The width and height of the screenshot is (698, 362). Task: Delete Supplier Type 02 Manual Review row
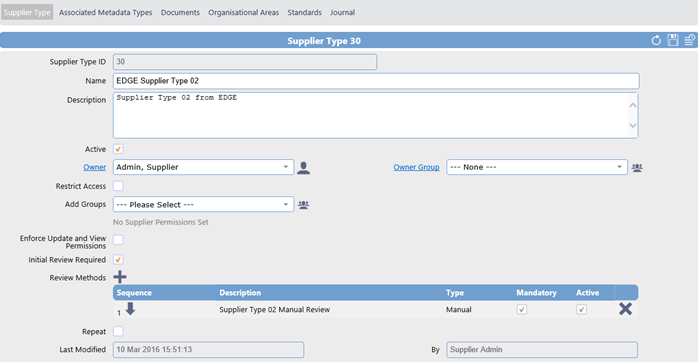(625, 309)
